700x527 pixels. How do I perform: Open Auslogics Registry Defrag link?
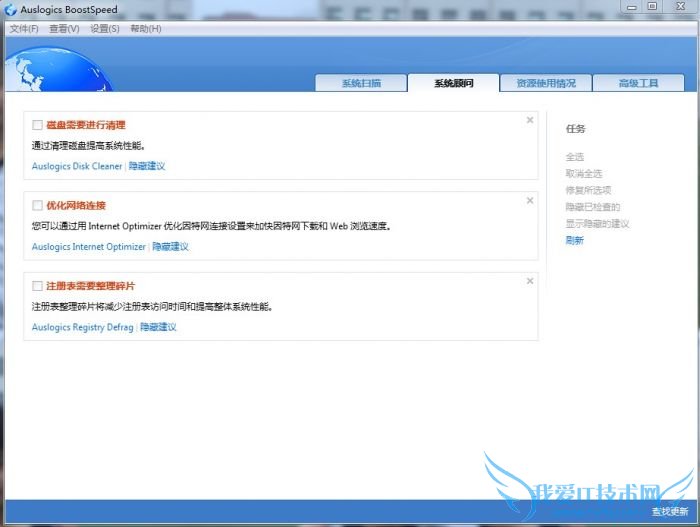point(82,327)
